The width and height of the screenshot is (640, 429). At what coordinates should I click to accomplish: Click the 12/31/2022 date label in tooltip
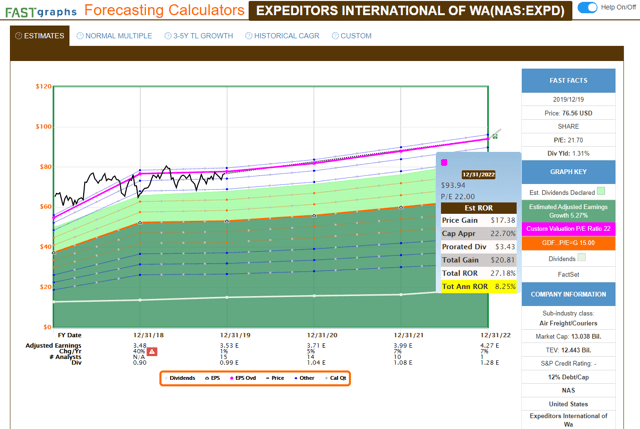478,175
